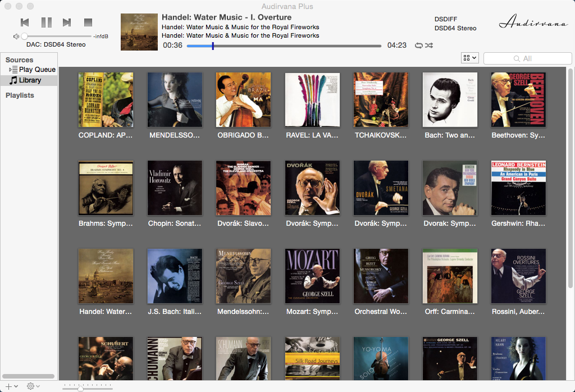The width and height of the screenshot is (575, 392).
Task: Open the Mozart: Symp... album
Action: pyautogui.click(x=312, y=276)
